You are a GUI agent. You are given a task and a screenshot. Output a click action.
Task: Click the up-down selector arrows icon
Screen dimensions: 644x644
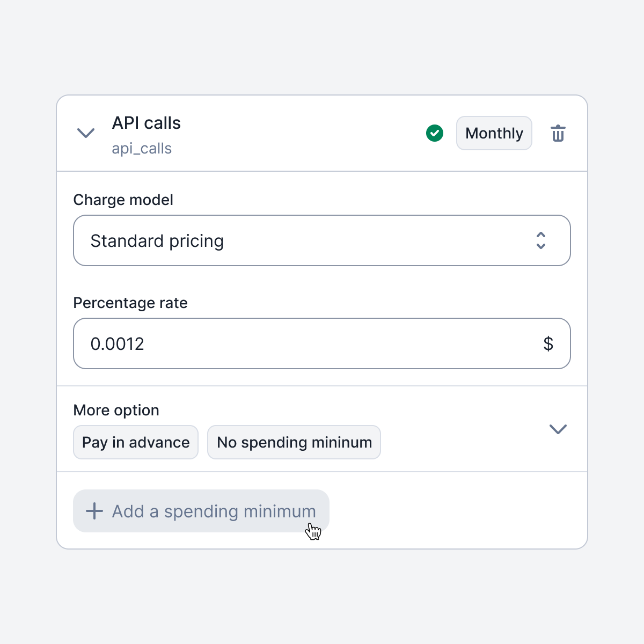coord(541,240)
